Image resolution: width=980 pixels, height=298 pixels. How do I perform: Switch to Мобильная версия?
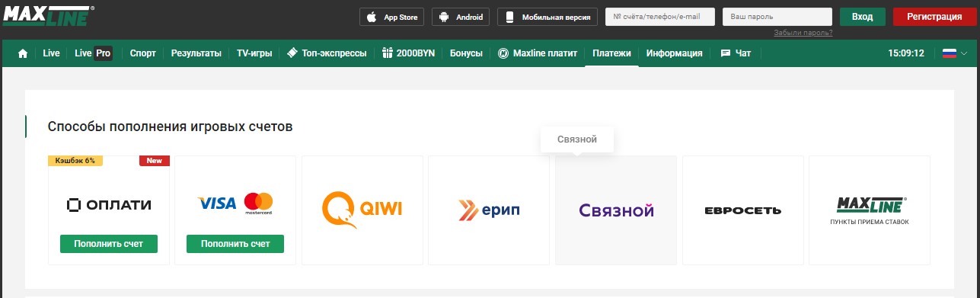(x=547, y=17)
